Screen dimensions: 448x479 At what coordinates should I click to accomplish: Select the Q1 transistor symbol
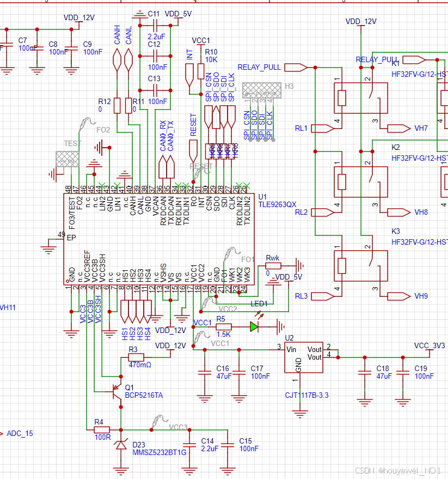pyautogui.click(x=117, y=392)
